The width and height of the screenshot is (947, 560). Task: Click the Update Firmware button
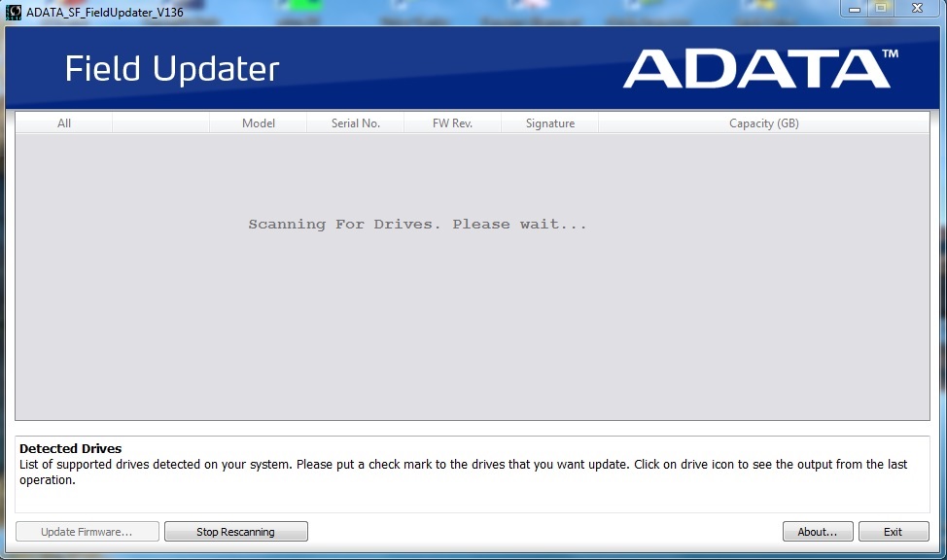coord(87,532)
